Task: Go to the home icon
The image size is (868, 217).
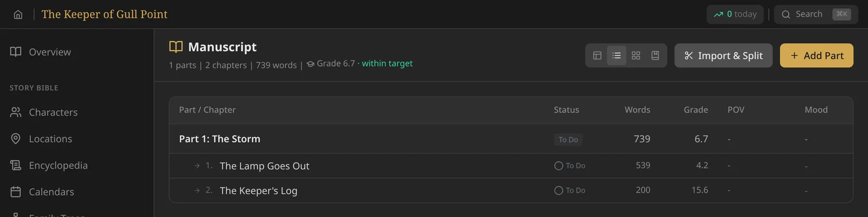Action: (18, 15)
